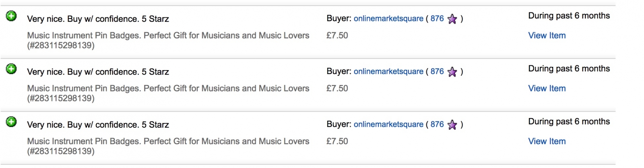Select the first Music Instrument Pin Badges item title
644x168 pixels.
168,40
